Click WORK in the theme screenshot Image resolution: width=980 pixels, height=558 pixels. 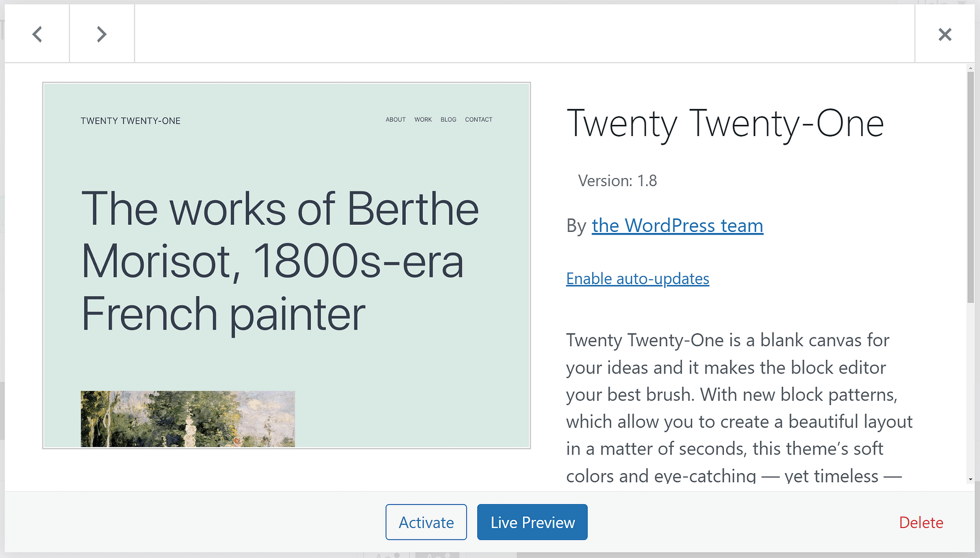(x=423, y=120)
